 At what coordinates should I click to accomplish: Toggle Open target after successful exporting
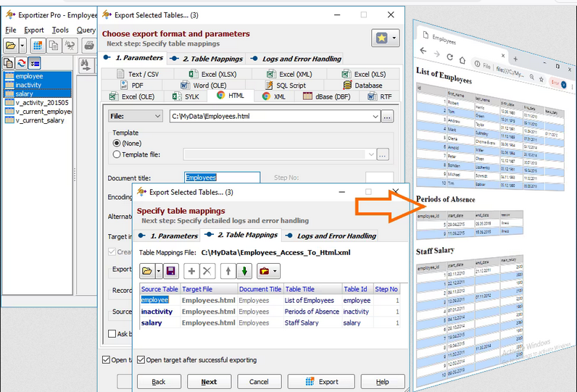point(141,359)
